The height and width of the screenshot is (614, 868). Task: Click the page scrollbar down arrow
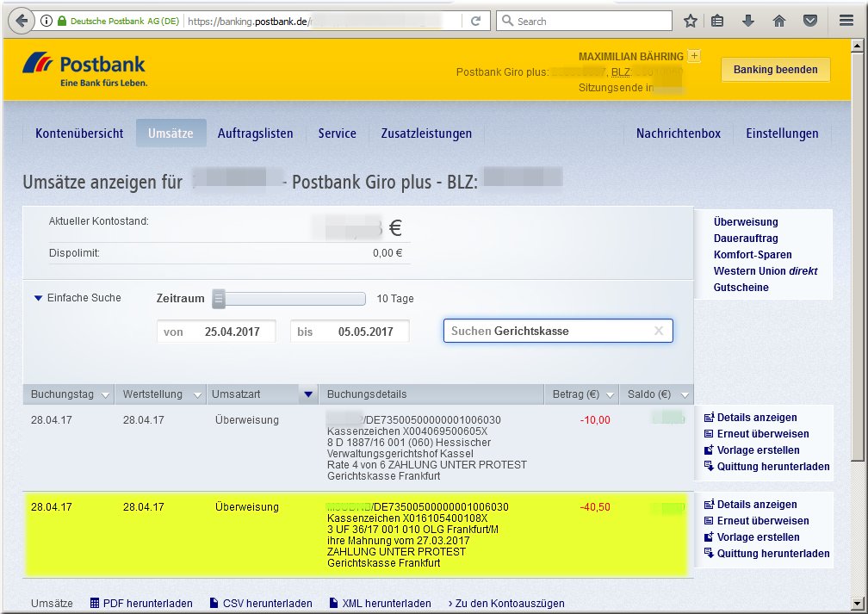point(857,603)
